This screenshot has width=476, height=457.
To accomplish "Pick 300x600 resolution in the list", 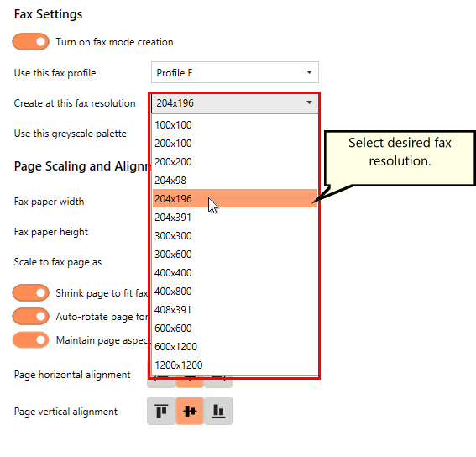I will [x=235, y=255].
